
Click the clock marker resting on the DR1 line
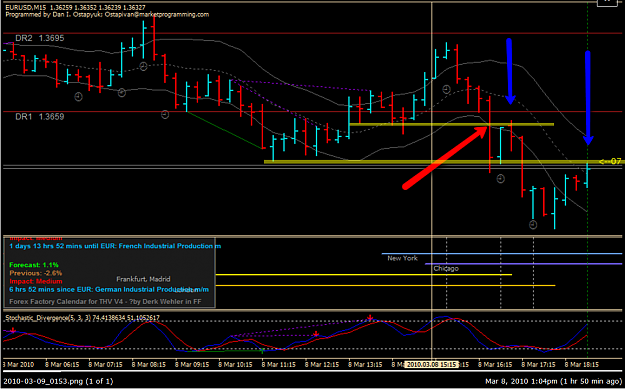(x=165, y=115)
